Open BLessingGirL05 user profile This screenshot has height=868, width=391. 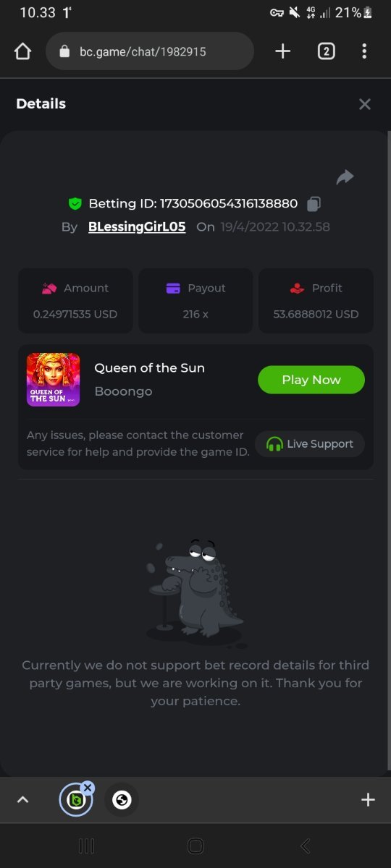137,226
